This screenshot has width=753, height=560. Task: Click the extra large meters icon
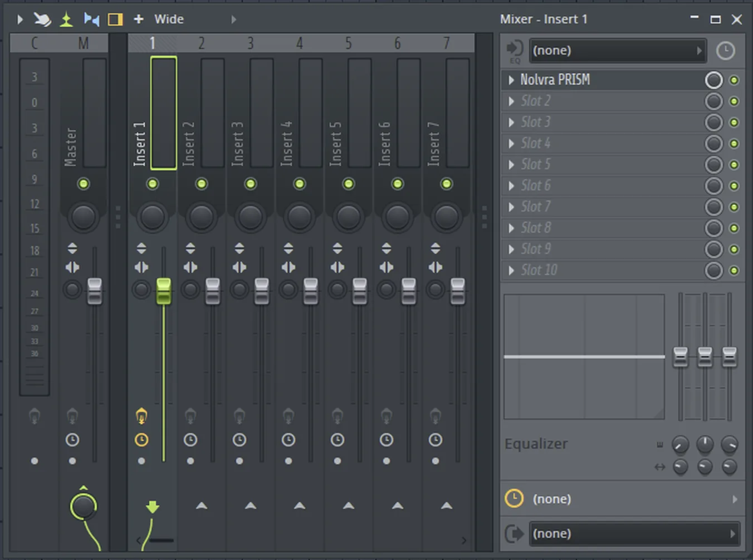(x=66, y=19)
